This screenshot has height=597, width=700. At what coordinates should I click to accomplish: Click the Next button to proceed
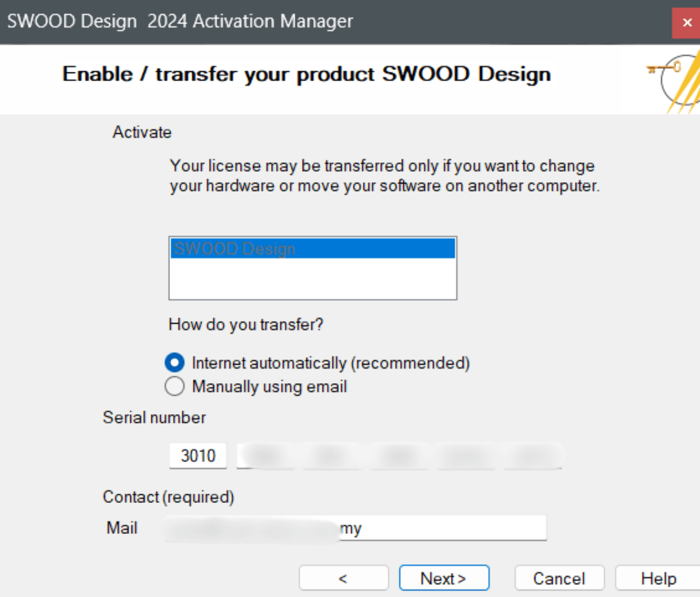click(x=443, y=578)
